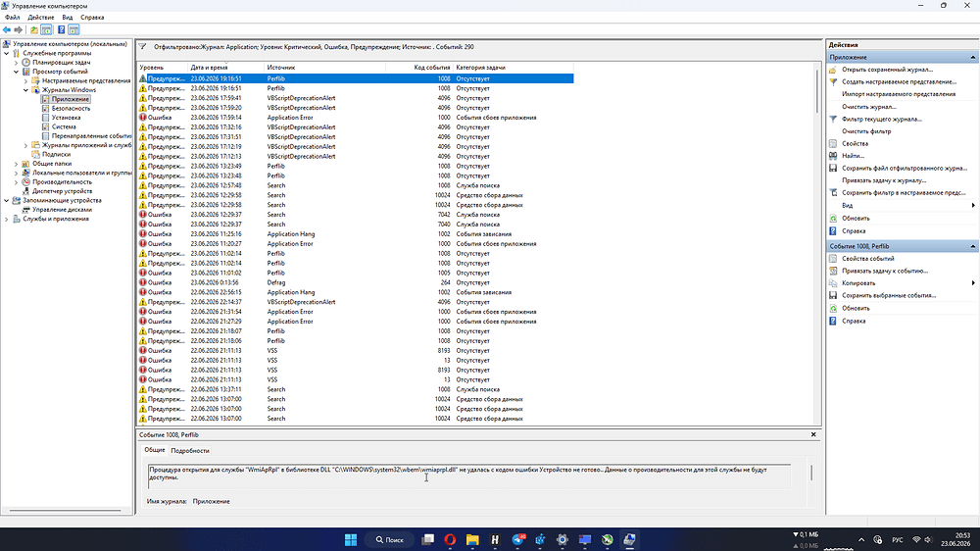Open the Действие menu

(x=40, y=18)
